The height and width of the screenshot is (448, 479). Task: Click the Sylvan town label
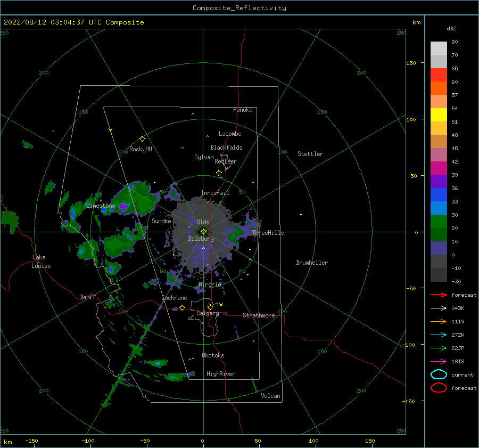tap(204, 157)
